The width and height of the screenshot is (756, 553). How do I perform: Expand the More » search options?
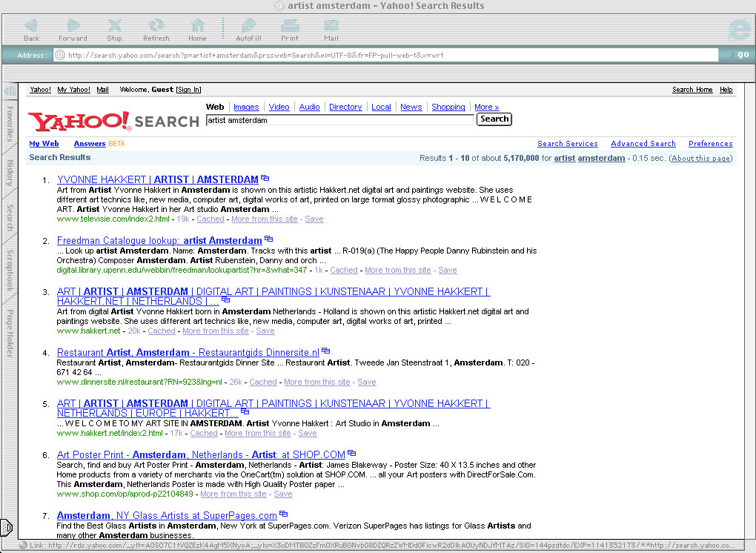pos(486,107)
